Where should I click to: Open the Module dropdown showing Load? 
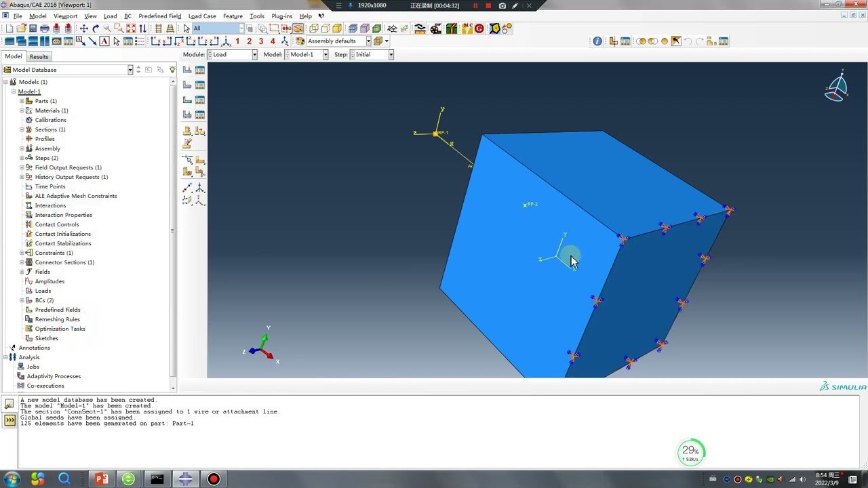point(254,55)
